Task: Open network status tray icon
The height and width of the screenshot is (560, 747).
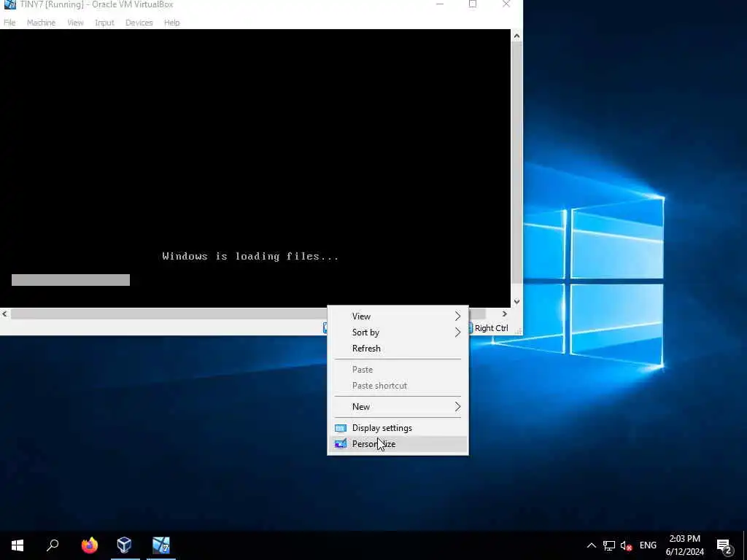Action: pos(609,545)
